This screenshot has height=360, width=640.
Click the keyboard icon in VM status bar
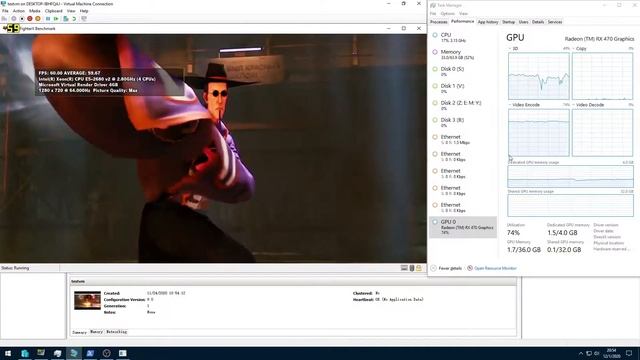(x=404, y=268)
